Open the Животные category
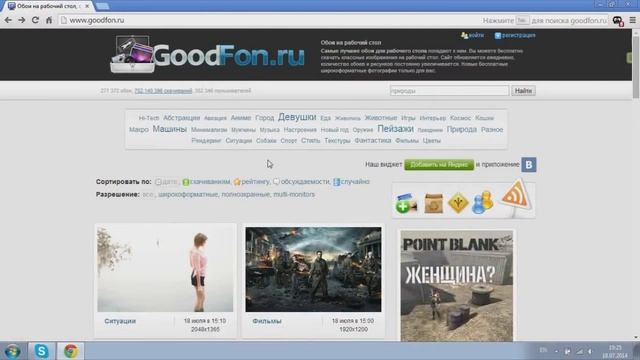640x360 pixels. pyautogui.click(x=381, y=118)
